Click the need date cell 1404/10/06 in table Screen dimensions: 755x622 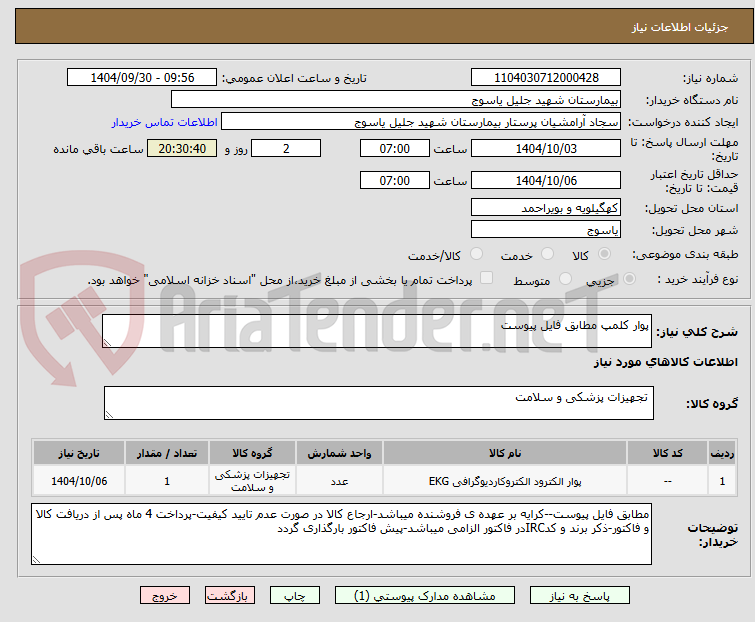79,481
